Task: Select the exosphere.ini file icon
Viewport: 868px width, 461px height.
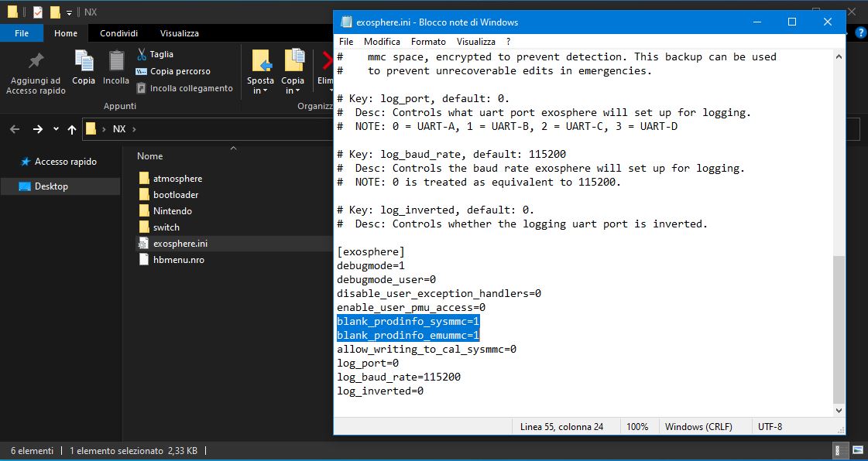Action: pyautogui.click(x=143, y=244)
